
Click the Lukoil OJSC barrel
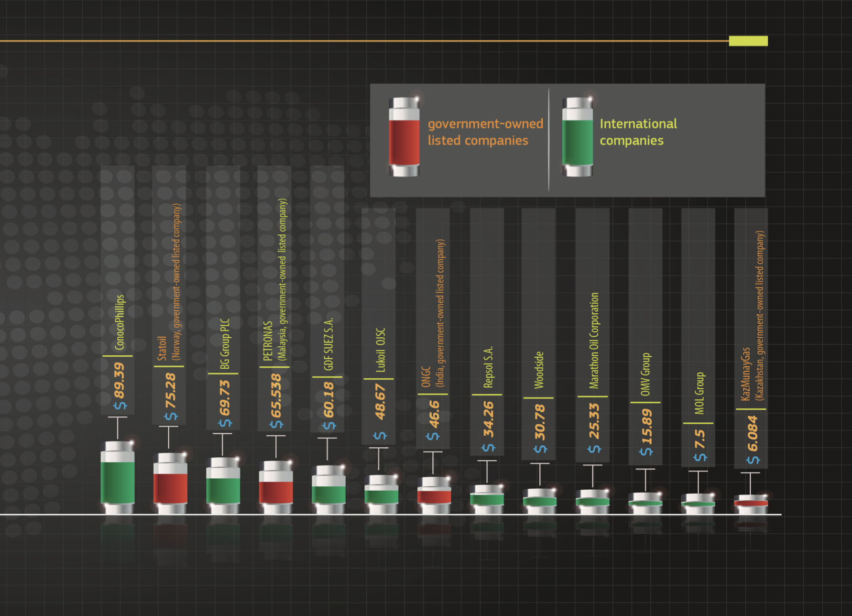coord(381,495)
